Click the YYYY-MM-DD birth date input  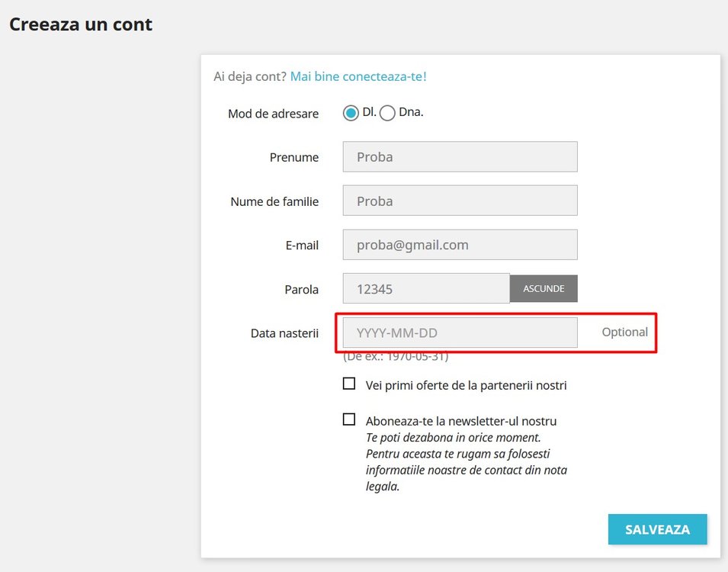[460, 333]
